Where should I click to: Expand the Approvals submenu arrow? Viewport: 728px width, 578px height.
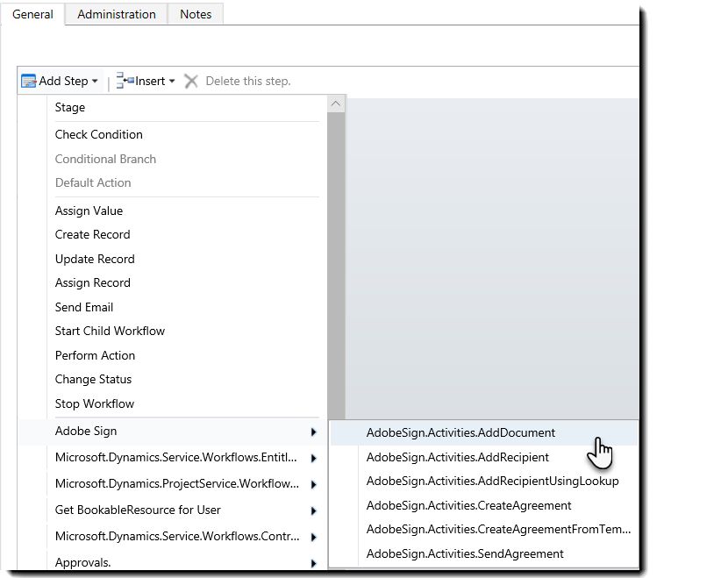point(313,563)
